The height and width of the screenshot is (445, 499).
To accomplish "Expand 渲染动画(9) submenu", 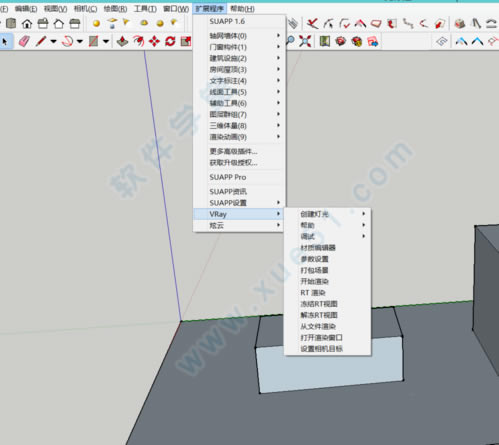I will click(x=239, y=137).
